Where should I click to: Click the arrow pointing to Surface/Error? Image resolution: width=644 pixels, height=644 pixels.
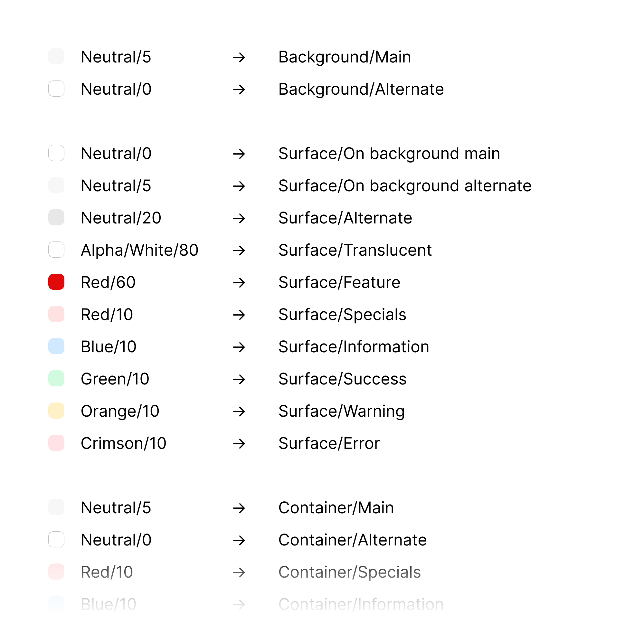[x=239, y=444]
